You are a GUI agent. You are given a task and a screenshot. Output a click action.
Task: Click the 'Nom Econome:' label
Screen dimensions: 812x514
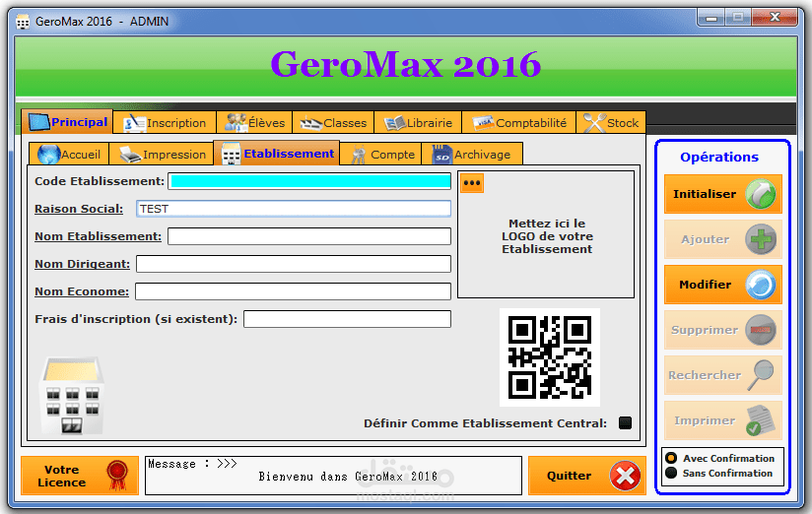click(82, 291)
